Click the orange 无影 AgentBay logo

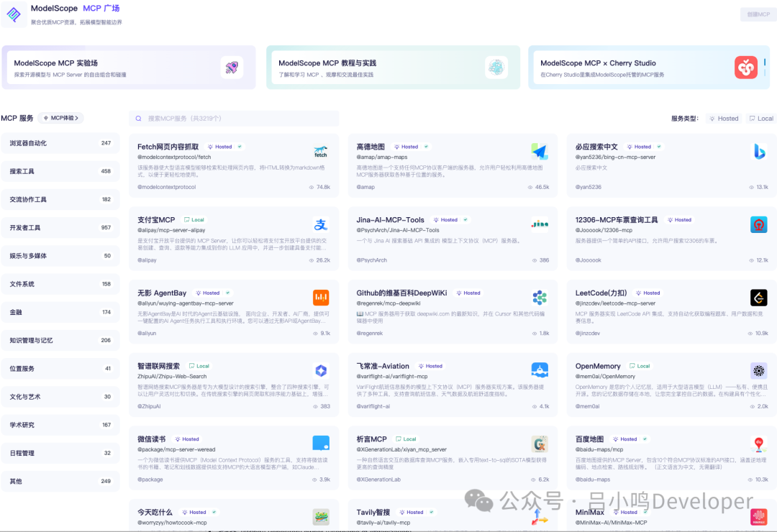321,298
